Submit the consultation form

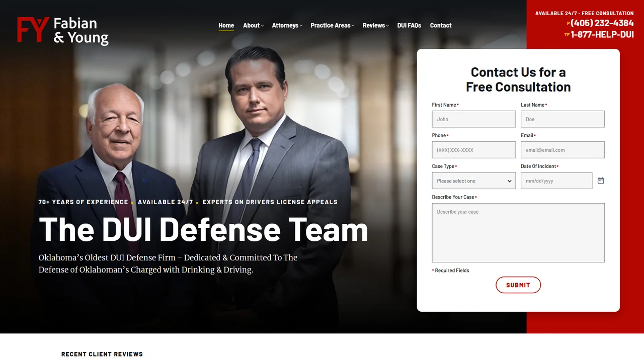518,285
